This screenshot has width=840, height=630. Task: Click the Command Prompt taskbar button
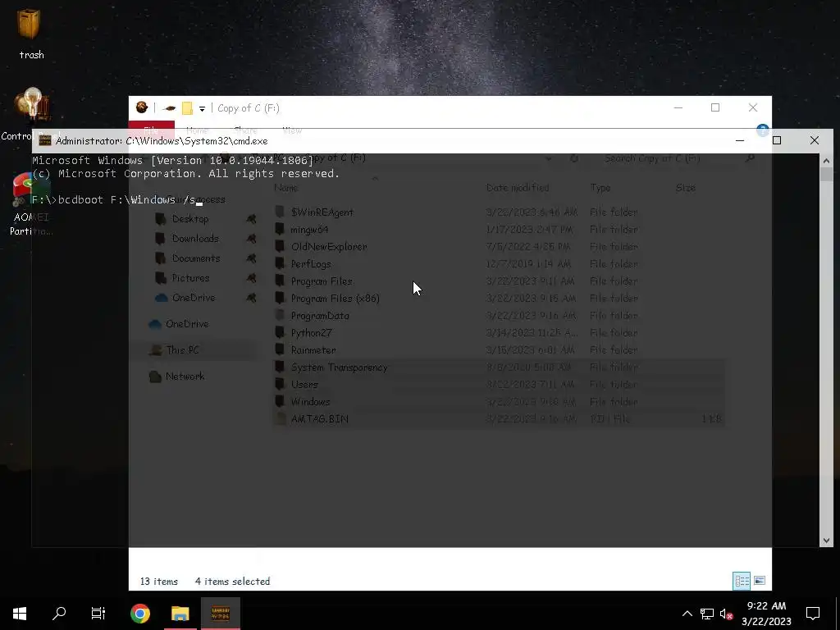coord(220,614)
